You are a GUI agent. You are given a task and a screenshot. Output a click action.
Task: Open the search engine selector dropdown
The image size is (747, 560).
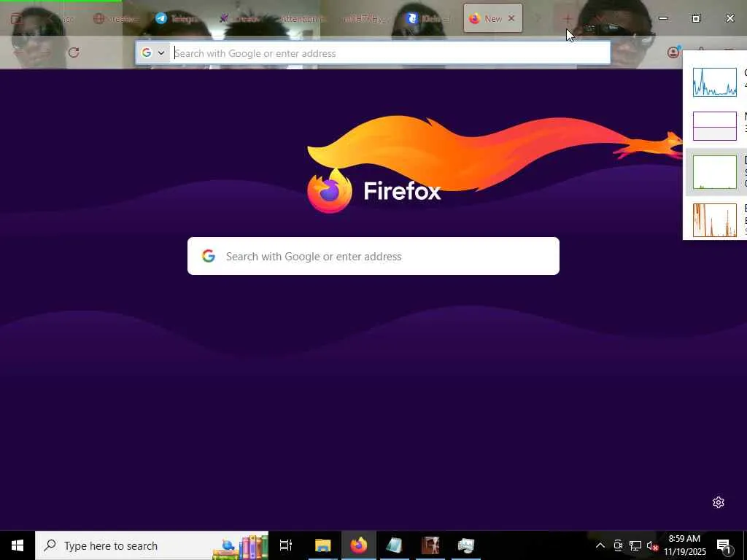pos(152,52)
